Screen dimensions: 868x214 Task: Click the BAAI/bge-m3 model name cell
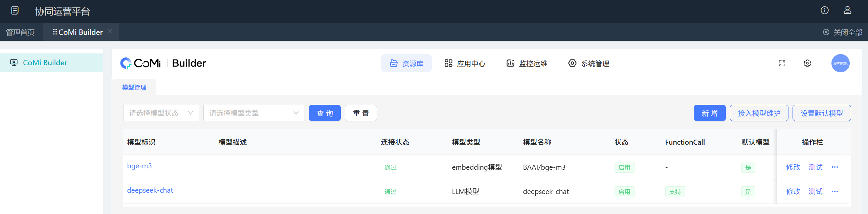click(544, 167)
